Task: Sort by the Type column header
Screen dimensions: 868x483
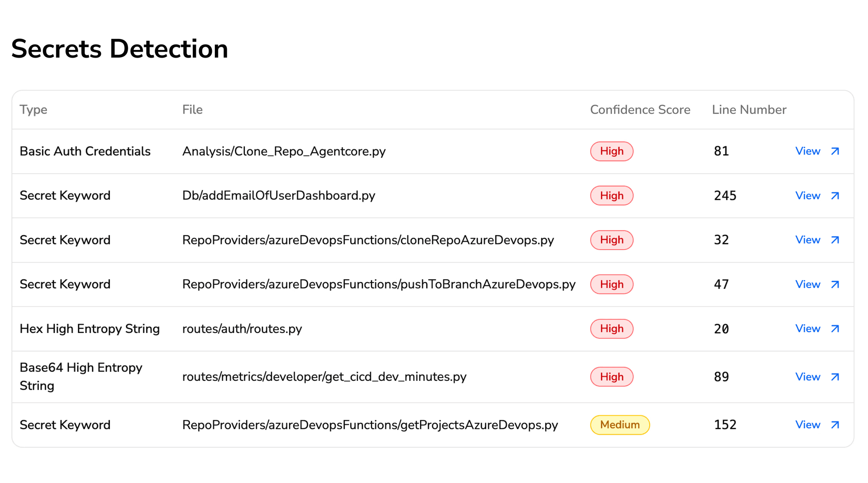Action: pos(33,110)
